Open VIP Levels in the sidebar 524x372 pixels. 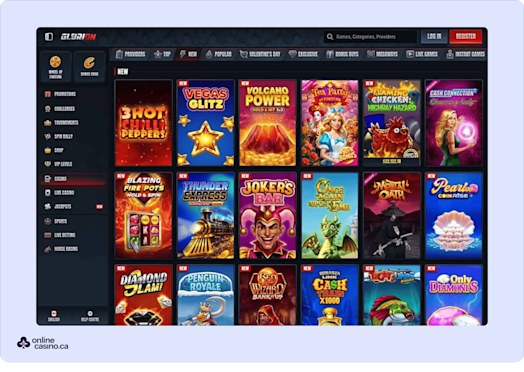click(74, 164)
